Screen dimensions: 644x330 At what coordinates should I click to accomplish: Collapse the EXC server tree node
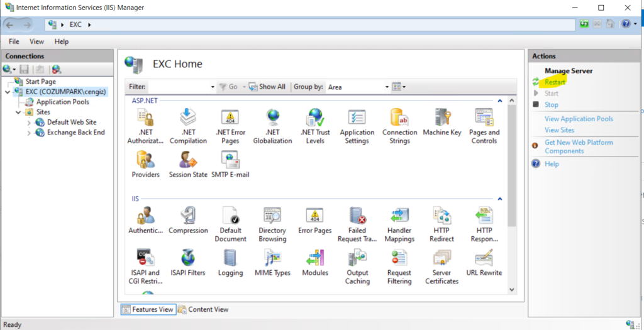8,92
